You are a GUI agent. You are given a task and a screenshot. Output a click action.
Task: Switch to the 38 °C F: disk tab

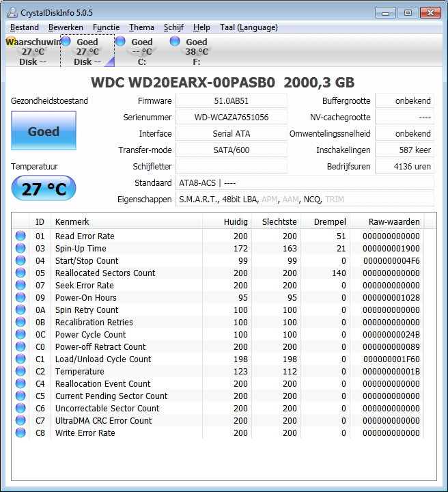196,51
